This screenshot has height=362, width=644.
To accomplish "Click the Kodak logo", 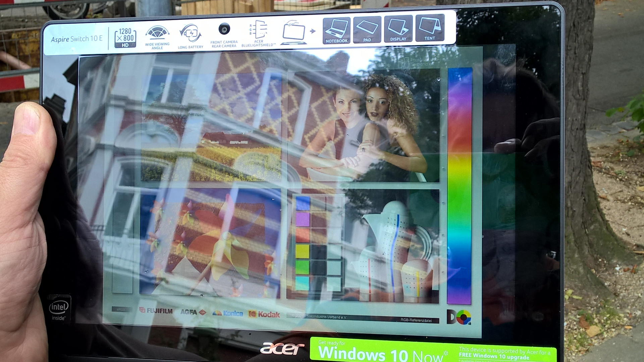I will tap(264, 314).
